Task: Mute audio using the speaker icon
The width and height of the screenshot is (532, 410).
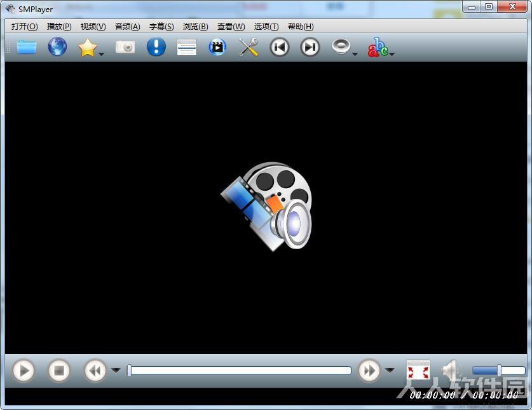Action: (x=450, y=370)
